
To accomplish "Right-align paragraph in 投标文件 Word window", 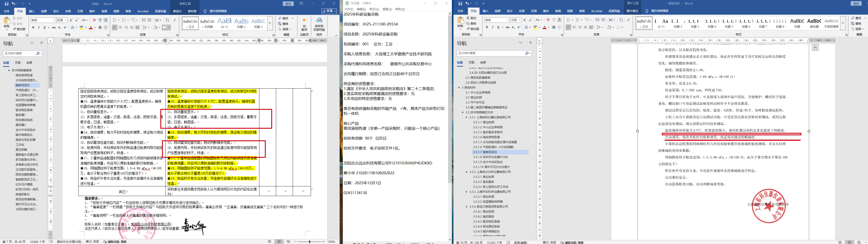I will (x=580, y=28).
